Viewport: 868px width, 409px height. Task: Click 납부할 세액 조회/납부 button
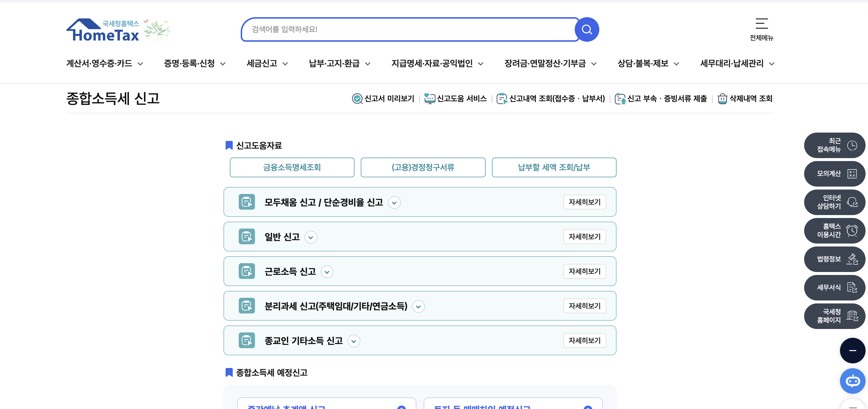554,167
